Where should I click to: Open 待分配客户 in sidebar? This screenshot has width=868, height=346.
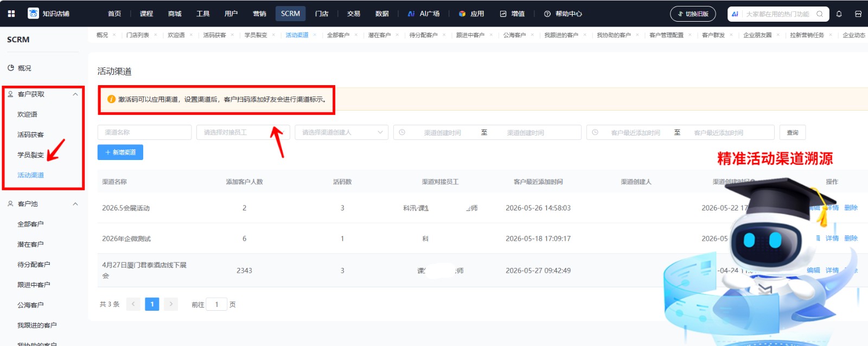[x=34, y=265]
